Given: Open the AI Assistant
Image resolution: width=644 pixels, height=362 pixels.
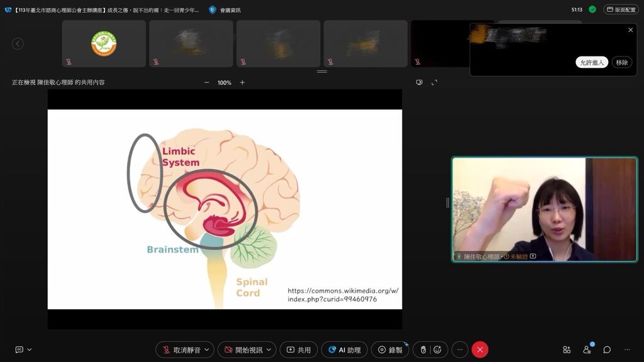Looking at the screenshot, I should pos(344,349).
